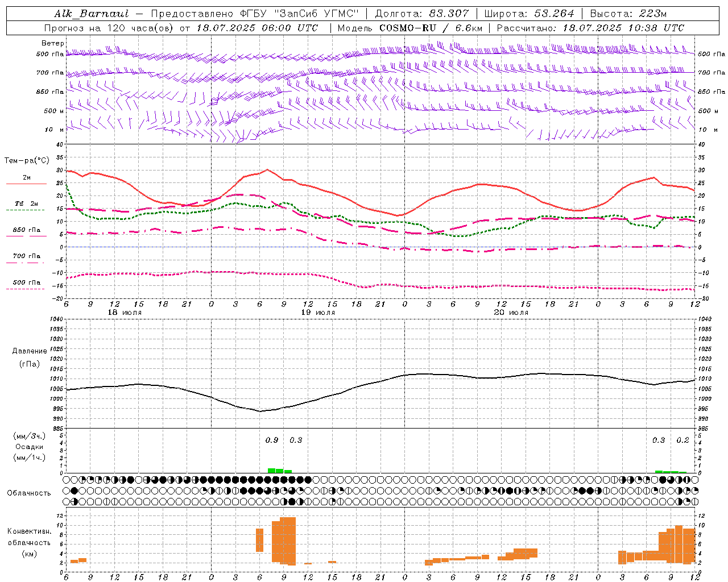Click the 19 июля date label
This screenshot has width=728, height=582.
[x=318, y=313]
